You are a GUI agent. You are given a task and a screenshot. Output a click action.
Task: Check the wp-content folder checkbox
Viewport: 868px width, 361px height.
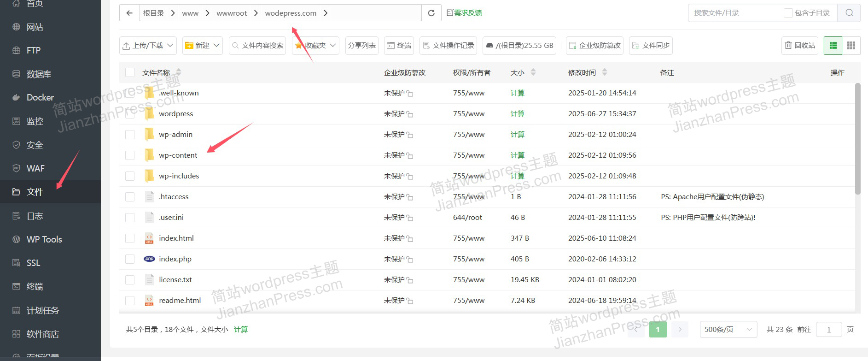(x=130, y=155)
